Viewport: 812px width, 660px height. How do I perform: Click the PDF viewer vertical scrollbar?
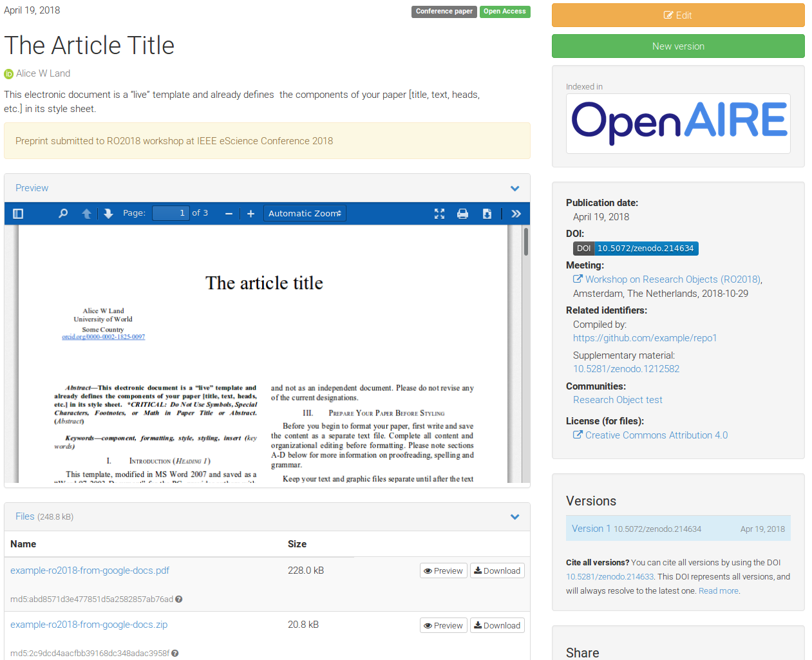[526, 242]
